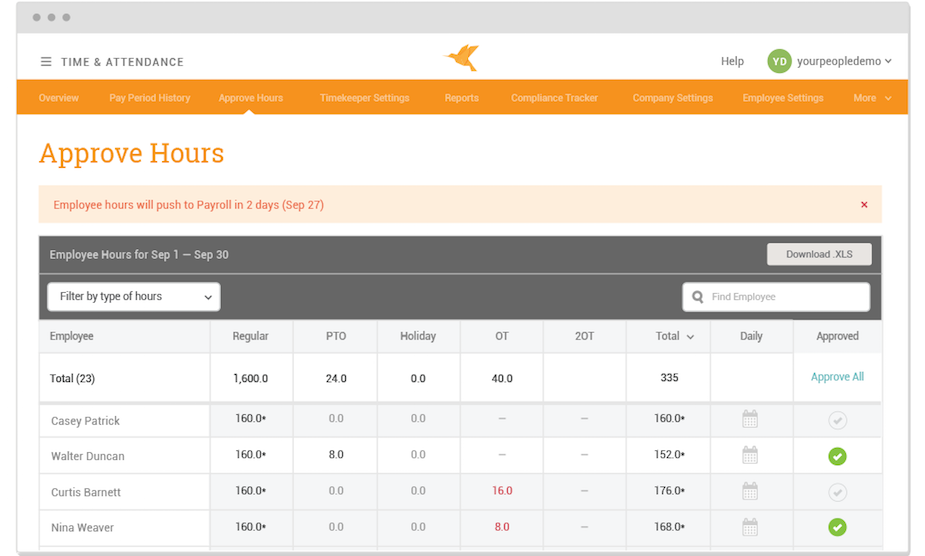Viewport: 925px width, 556px height.
Task: Open the Reports tab
Action: (x=461, y=98)
